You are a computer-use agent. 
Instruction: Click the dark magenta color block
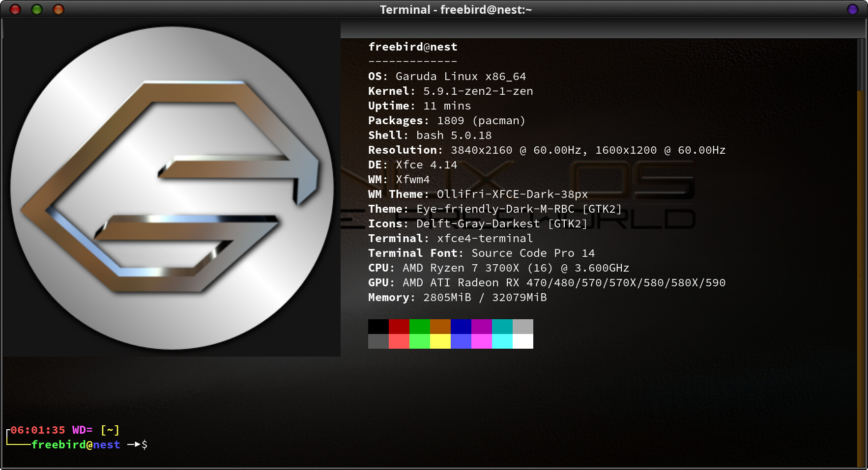click(482, 327)
